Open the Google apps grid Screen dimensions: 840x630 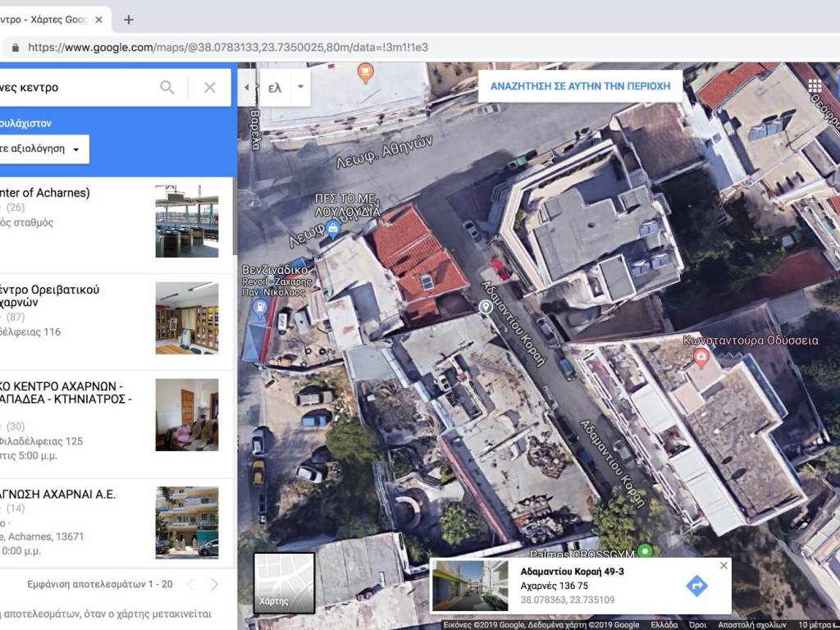point(814,87)
